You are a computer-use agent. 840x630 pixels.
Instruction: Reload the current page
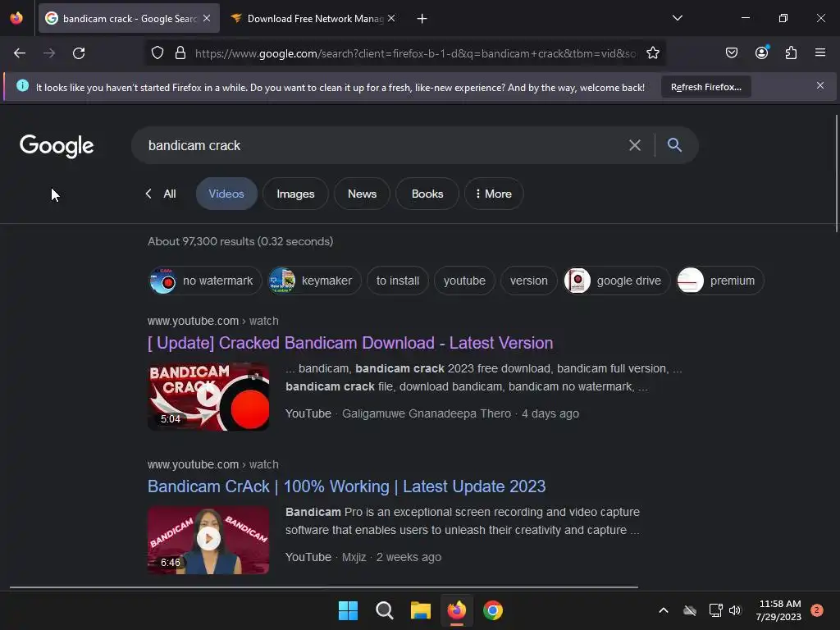click(x=79, y=53)
